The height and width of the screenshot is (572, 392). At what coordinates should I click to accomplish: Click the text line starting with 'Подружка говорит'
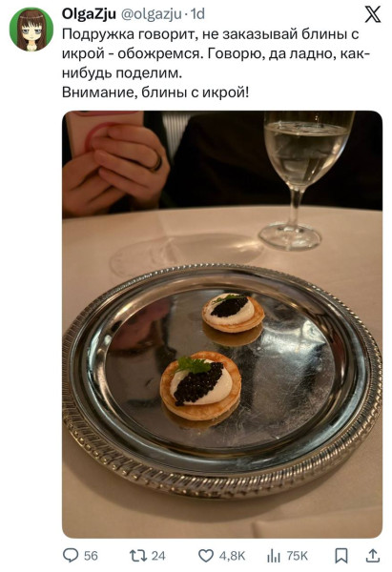[x=211, y=34]
